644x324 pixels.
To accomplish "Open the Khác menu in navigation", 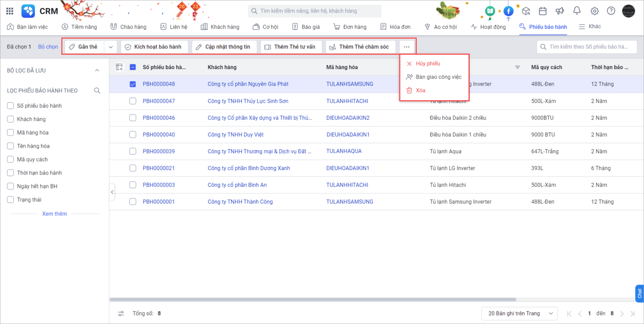I will (590, 26).
